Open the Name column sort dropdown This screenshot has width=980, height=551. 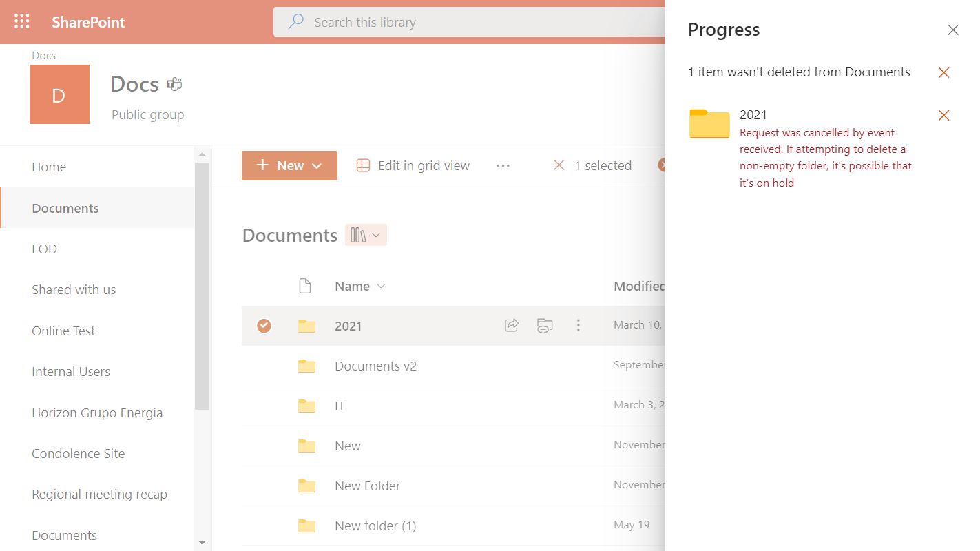click(x=380, y=286)
